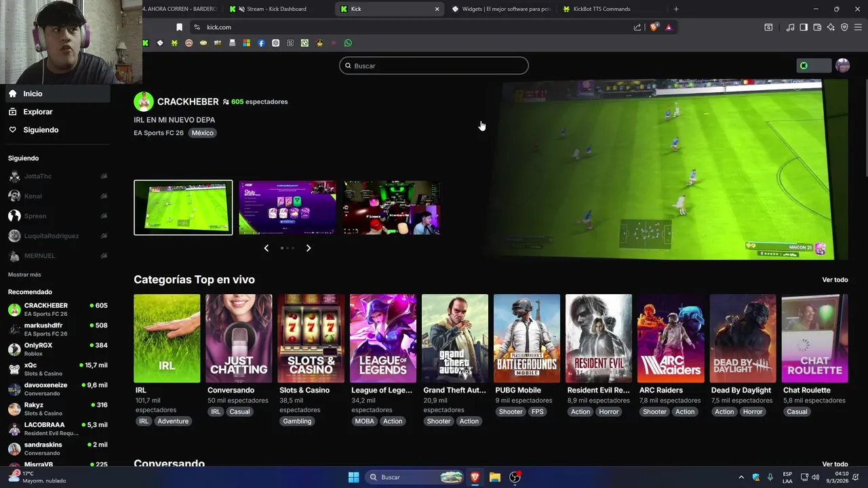Viewport: 868px width, 488px height.
Task: Open followed channel Spreen
Action: 58,216
